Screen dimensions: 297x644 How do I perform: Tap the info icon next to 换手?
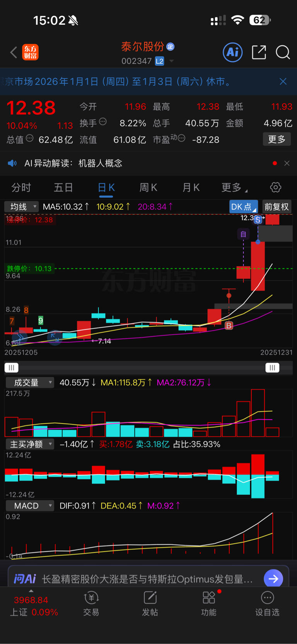click(x=103, y=122)
